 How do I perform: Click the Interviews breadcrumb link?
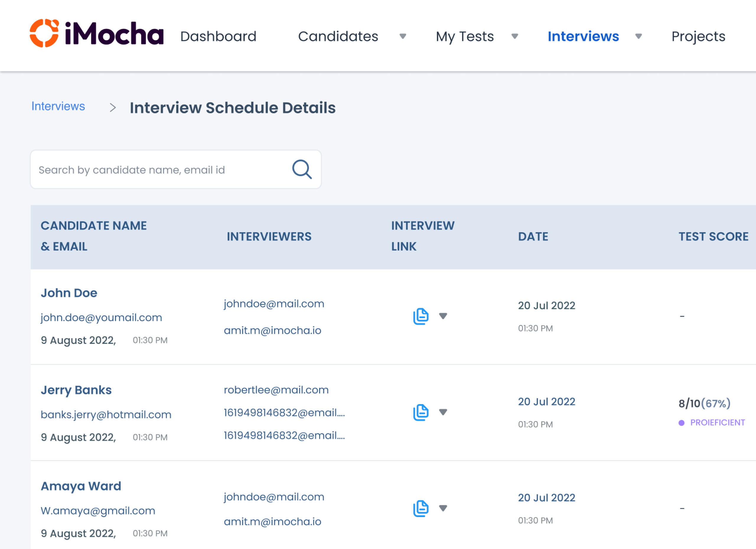click(58, 106)
